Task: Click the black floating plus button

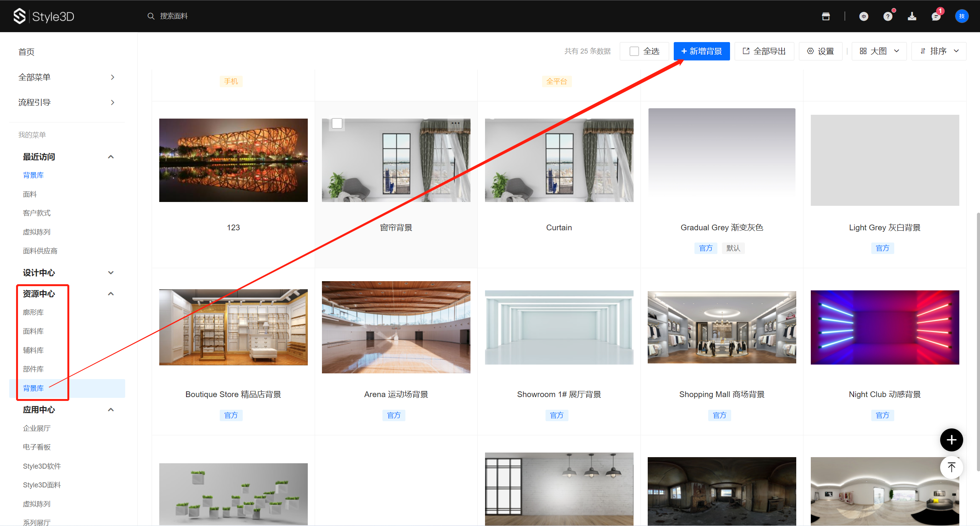Action: pyautogui.click(x=951, y=440)
